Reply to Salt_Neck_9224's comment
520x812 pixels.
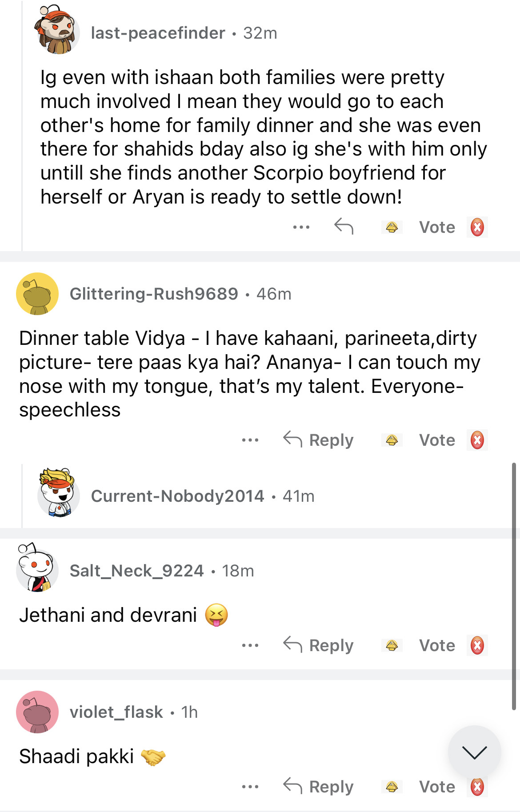[x=318, y=645]
